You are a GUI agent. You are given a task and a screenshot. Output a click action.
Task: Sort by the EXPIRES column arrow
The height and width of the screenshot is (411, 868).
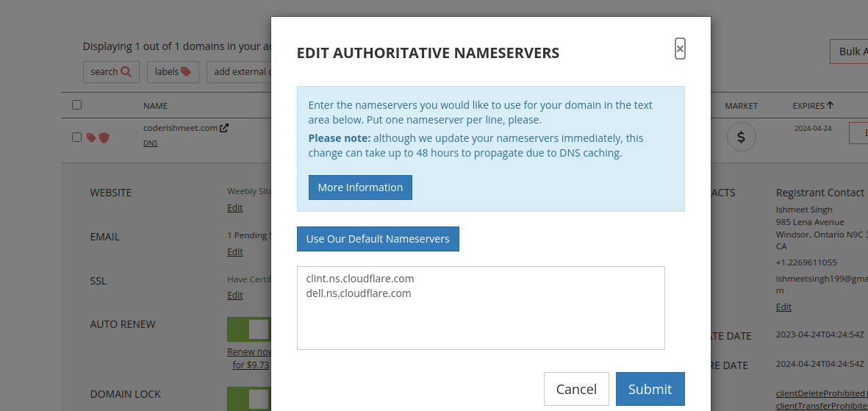point(830,104)
